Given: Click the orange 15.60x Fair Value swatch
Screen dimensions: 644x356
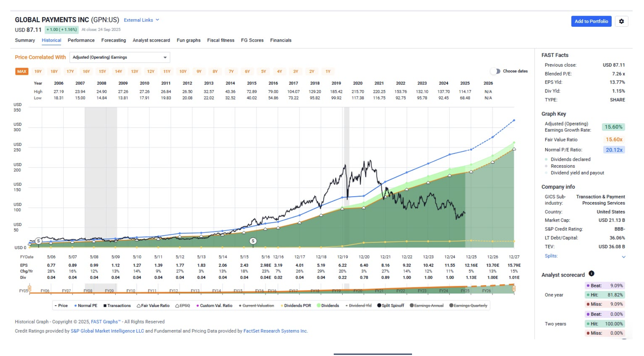Looking at the screenshot, I should pos(614,140).
